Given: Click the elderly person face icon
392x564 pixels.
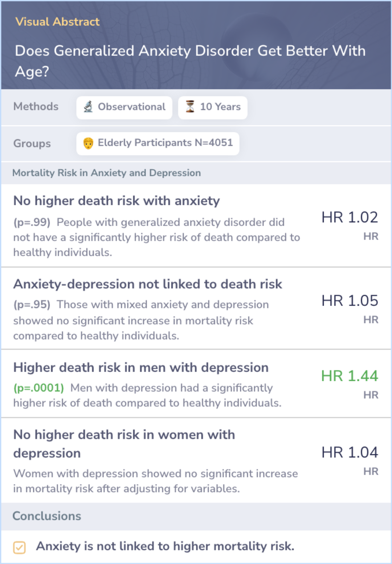Looking at the screenshot, I should tap(88, 143).
